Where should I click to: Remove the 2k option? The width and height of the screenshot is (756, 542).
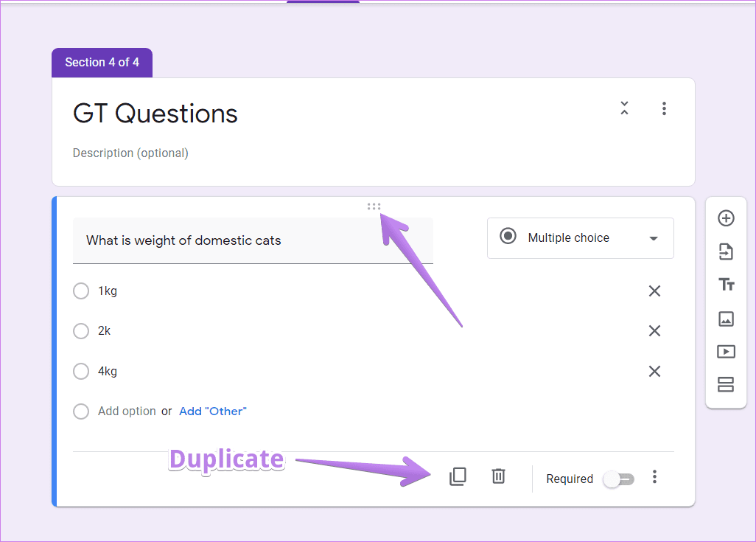point(654,331)
